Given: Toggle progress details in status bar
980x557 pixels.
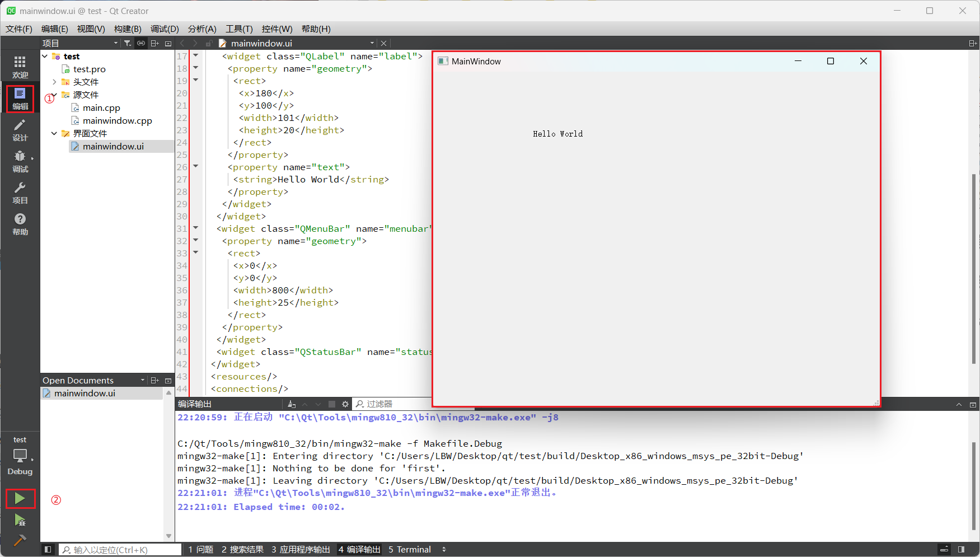Looking at the screenshot, I should [944, 550].
